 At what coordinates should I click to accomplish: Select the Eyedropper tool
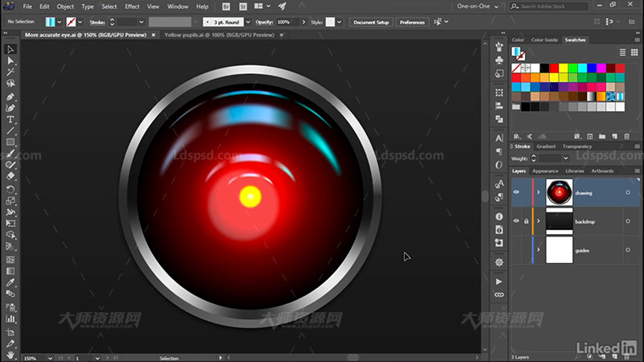pyautogui.click(x=10, y=282)
